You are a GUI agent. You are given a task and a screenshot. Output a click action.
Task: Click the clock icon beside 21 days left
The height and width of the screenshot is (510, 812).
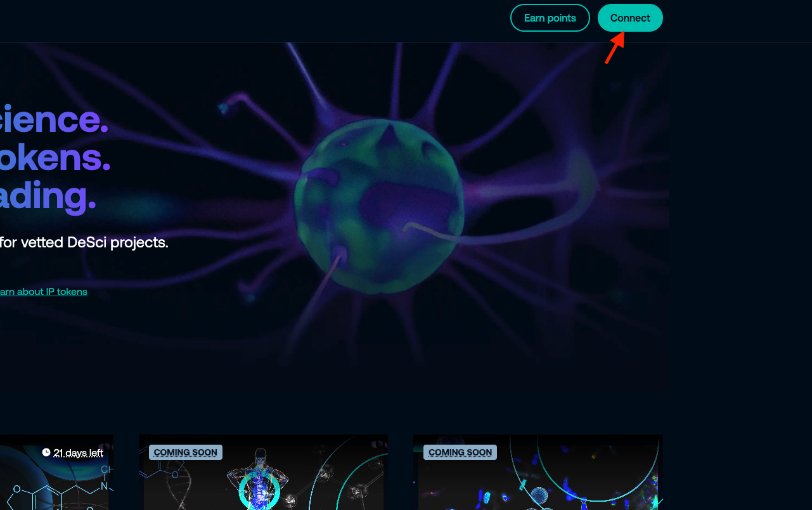(46, 452)
